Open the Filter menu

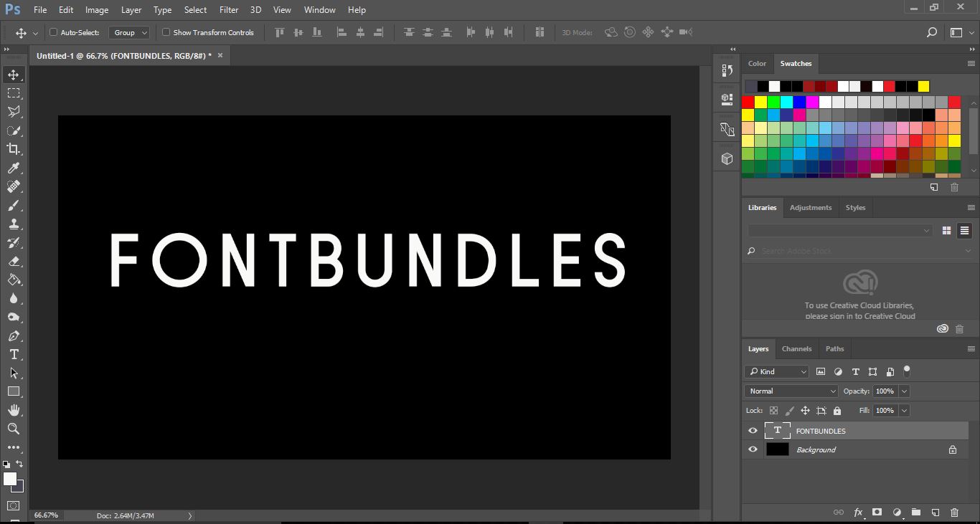click(229, 10)
